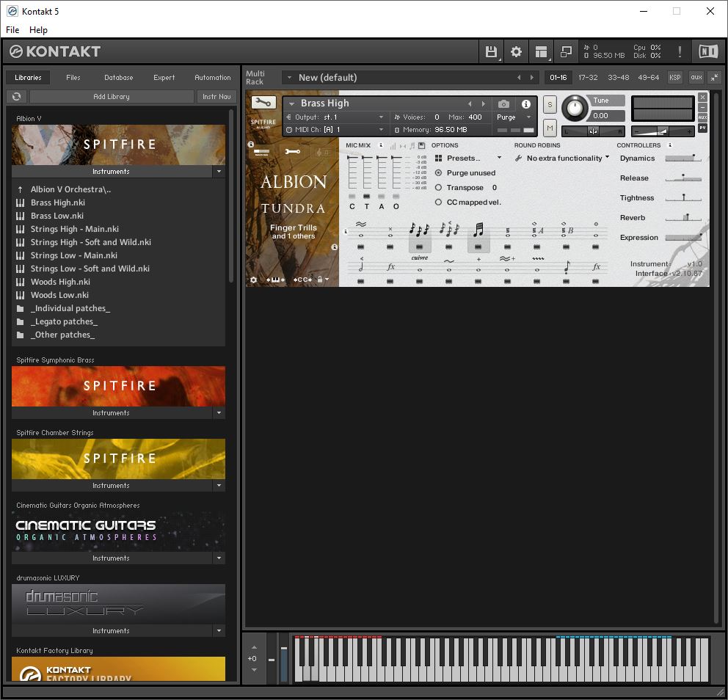Open workspace layout panel selector
The width and height of the screenshot is (728, 700).
(541, 51)
